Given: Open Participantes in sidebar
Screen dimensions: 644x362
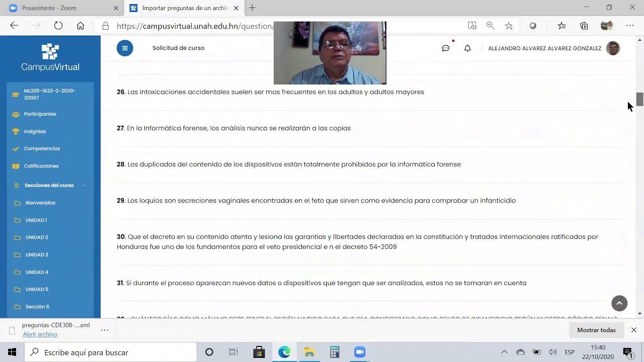Looking at the screenshot, I should (40, 114).
